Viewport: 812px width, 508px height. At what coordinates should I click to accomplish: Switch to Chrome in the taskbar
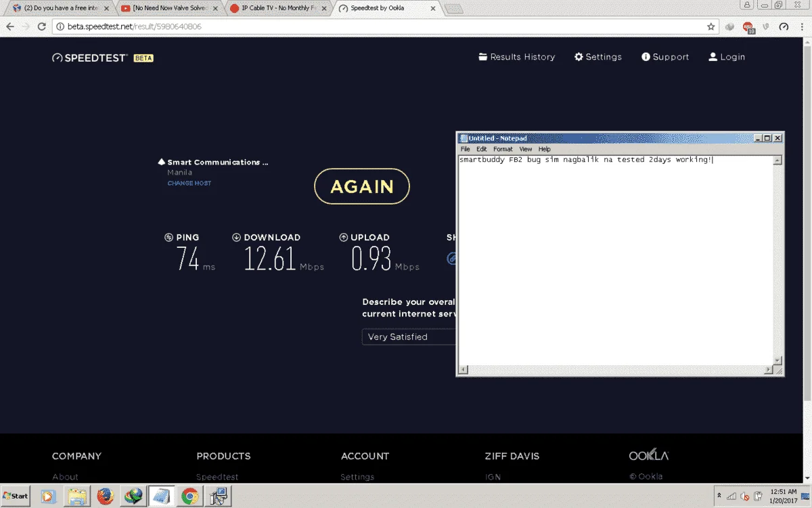tap(190, 496)
